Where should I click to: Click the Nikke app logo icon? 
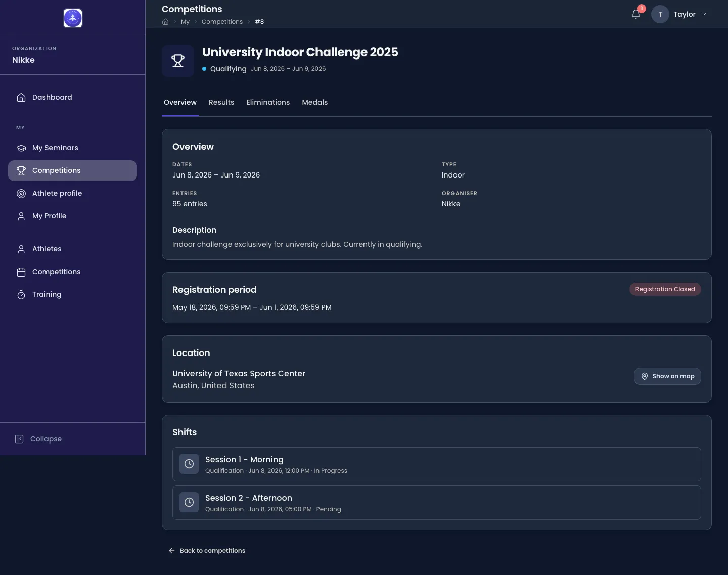[x=73, y=18]
